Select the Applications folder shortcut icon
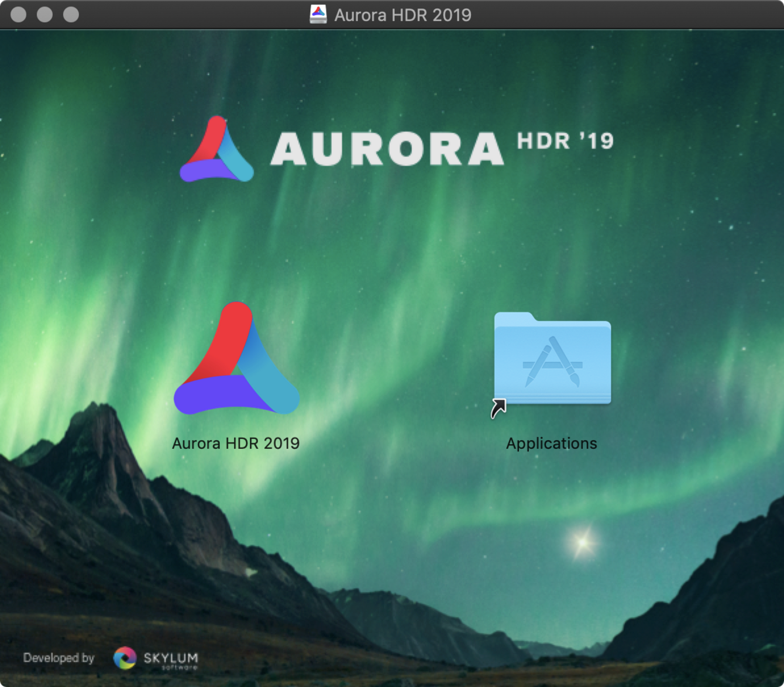Screen dimensions: 784x687 552,359
